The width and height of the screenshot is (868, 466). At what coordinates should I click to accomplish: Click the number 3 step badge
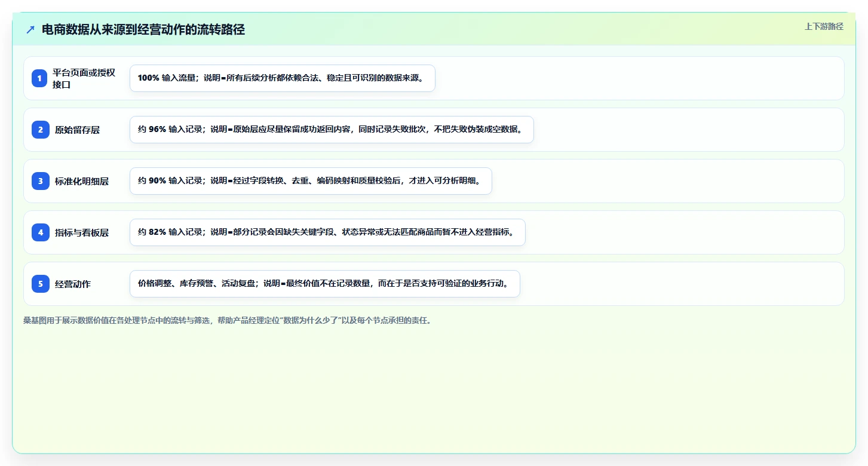tap(40, 181)
